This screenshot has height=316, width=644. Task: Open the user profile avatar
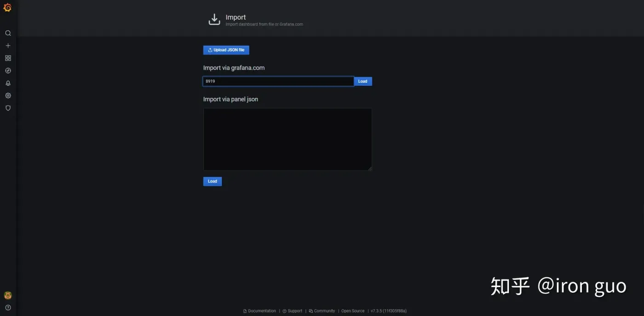pyautogui.click(x=8, y=295)
